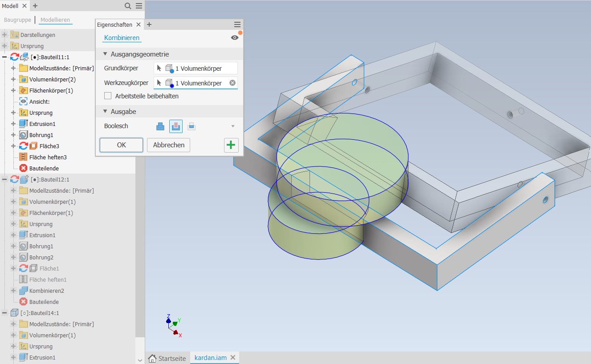591x364 pixels.
Task: Select the Boolean cut operation icon
Action: tap(176, 126)
